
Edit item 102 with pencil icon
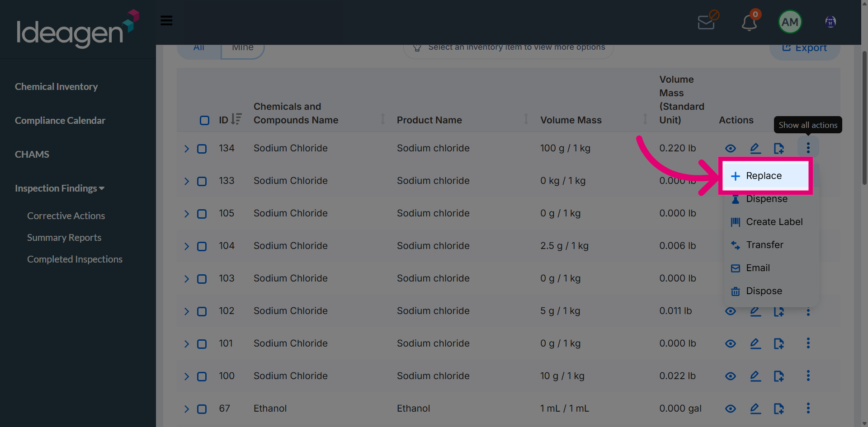click(x=755, y=311)
